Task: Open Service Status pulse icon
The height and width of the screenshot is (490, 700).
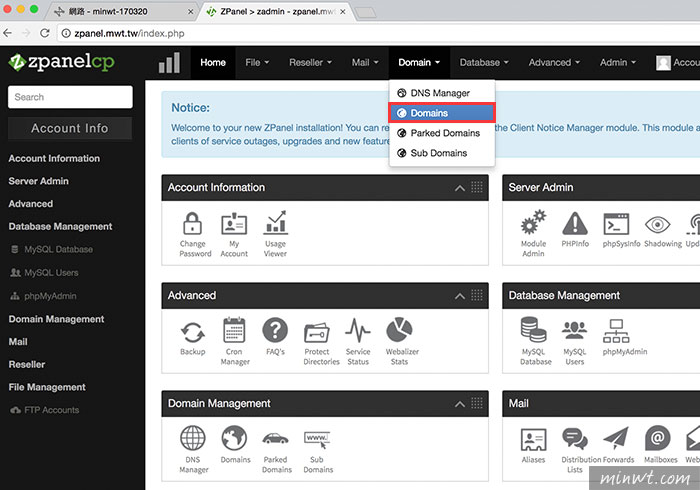Action: click(x=358, y=331)
